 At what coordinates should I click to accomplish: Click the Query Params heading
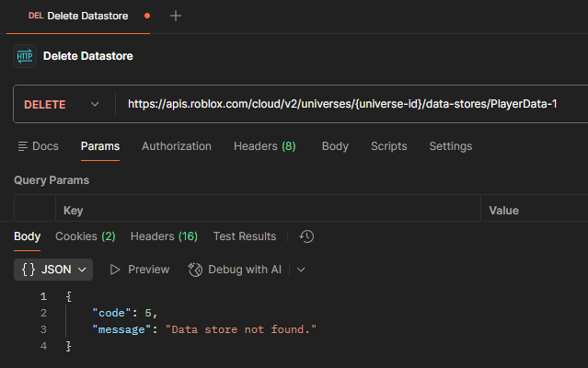(52, 180)
